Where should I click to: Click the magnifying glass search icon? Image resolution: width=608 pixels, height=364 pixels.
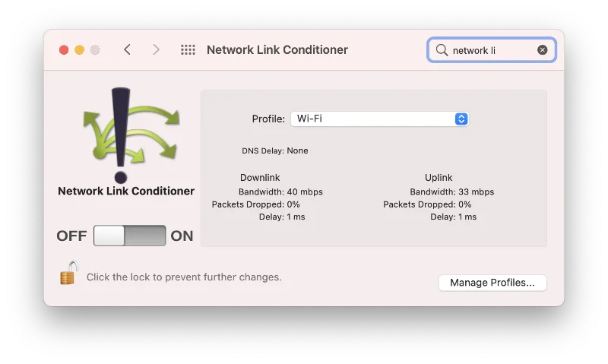442,50
